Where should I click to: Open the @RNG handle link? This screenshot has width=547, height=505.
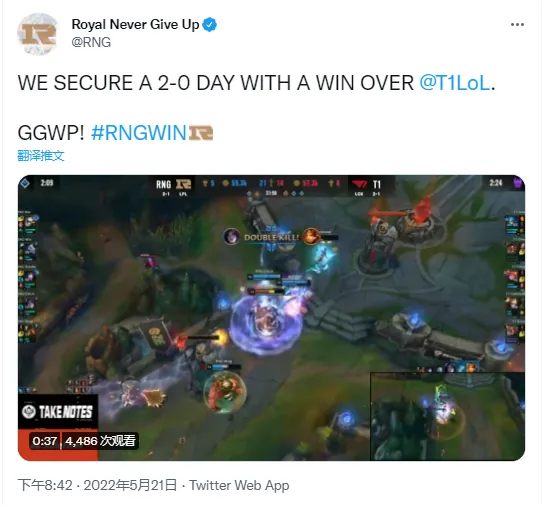tap(91, 42)
